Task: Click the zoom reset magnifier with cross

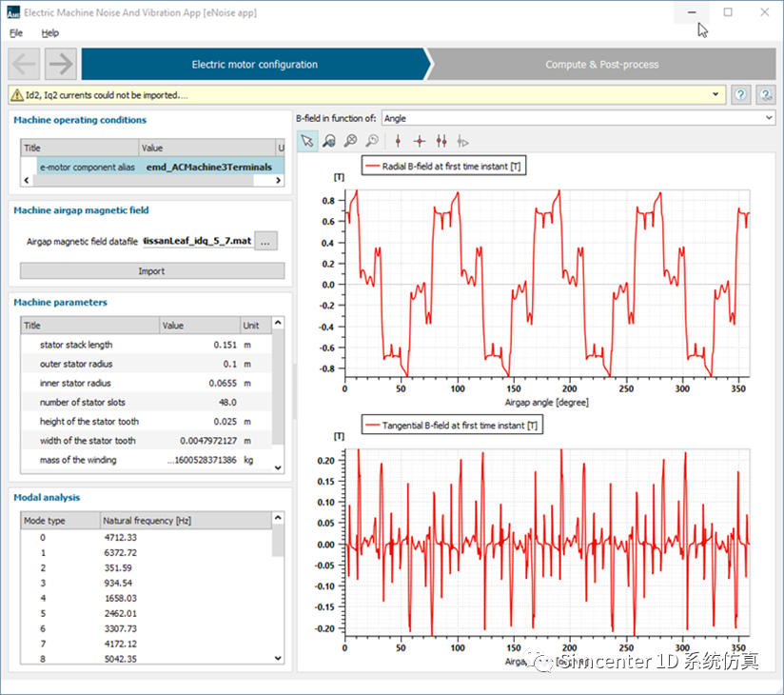Action: (x=350, y=141)
